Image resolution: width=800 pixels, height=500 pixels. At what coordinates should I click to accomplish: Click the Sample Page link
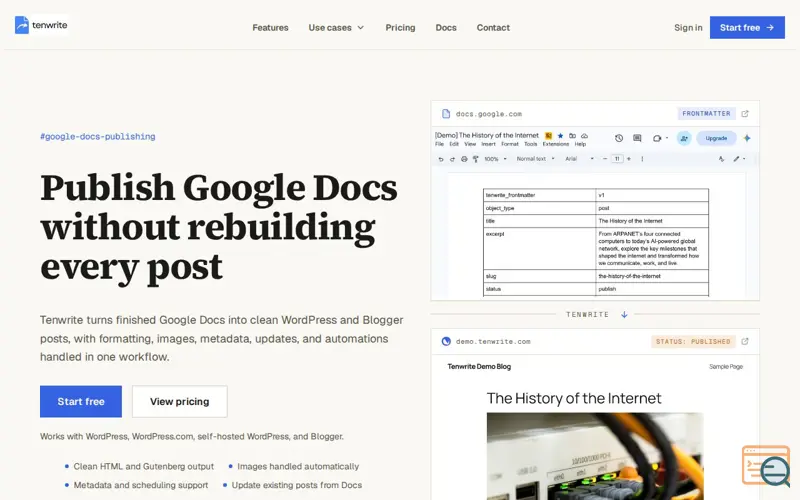coord(726,366)
